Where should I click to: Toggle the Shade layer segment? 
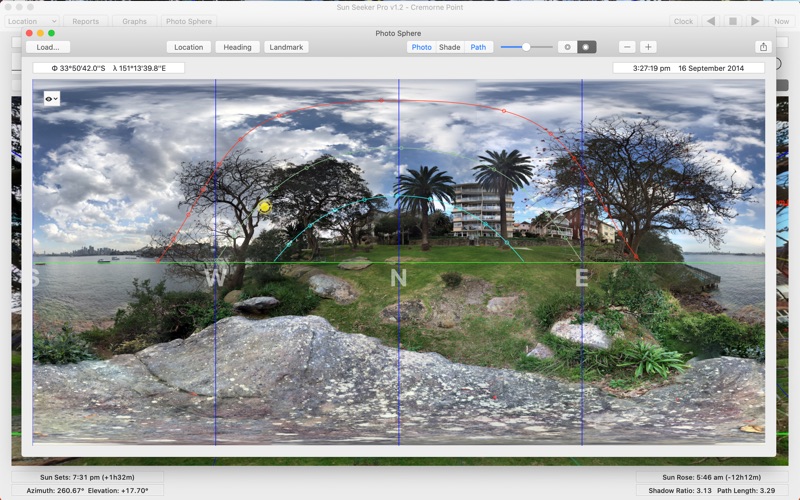[x=449, y=47]
